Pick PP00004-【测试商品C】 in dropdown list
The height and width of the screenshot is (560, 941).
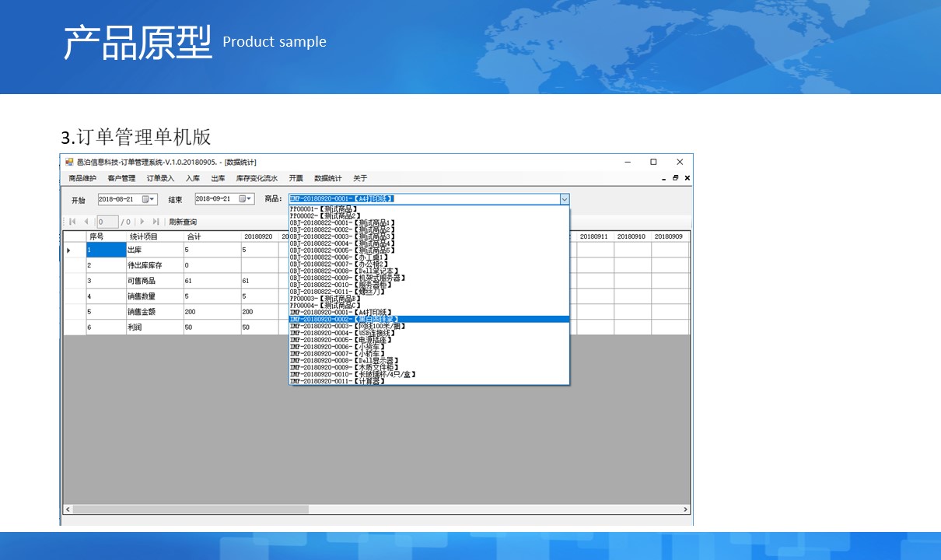429,305
